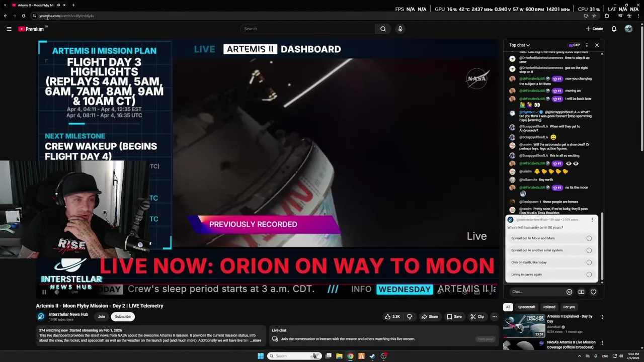Image resolution: width=644 pixels, height=362 pixels.
Task: Open File Explorer from taskbar
Action: pos(339,356)
